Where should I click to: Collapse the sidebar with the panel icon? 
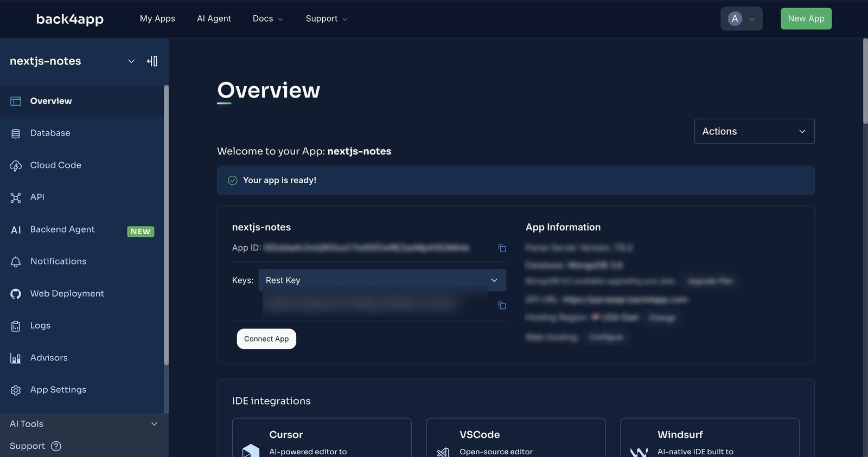152,61
